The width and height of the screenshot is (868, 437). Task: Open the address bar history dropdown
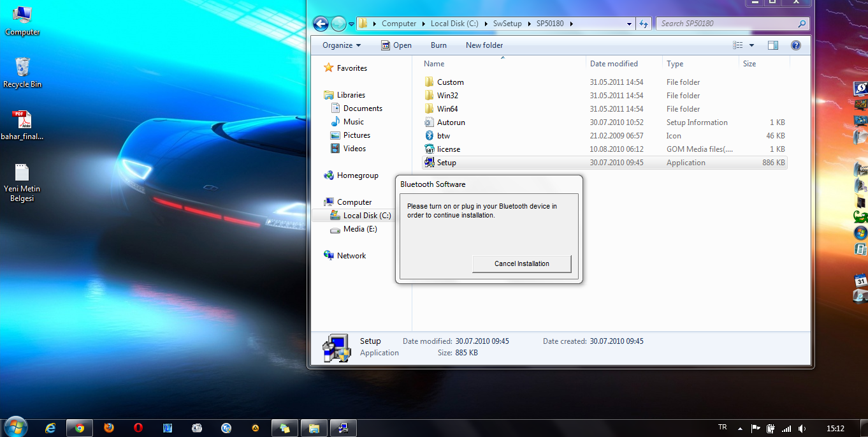click(628, 23)
